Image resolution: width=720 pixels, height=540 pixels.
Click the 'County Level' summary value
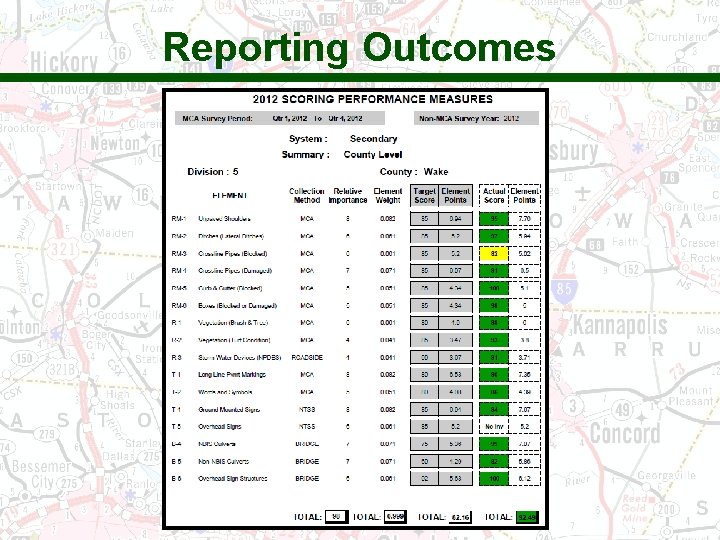[372, 155]
